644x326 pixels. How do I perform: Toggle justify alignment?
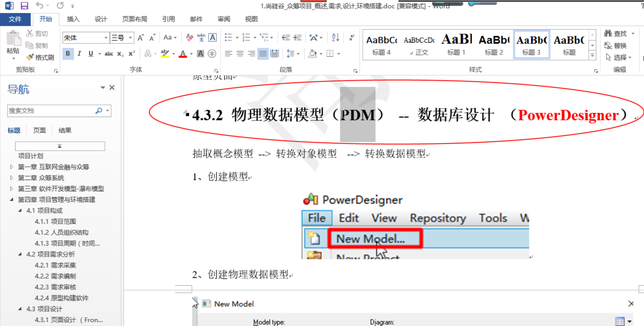[x=263, y=54]
